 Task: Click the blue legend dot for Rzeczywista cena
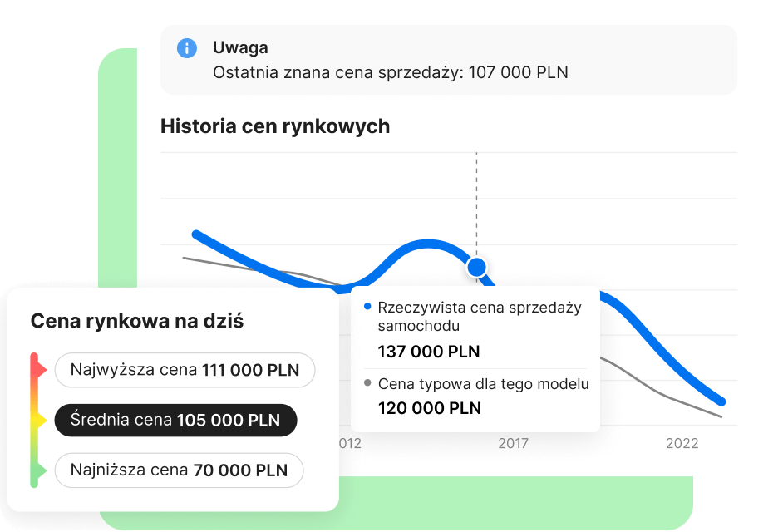tap(368, 308)
